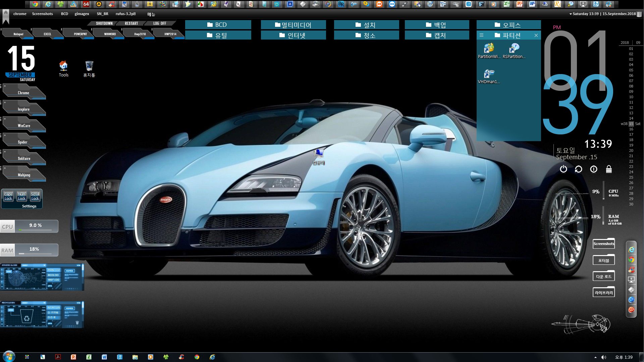This screenshot has width=644, height=362.
Task: Launch Word icon in top dock
Action: (x=532, y=4)
